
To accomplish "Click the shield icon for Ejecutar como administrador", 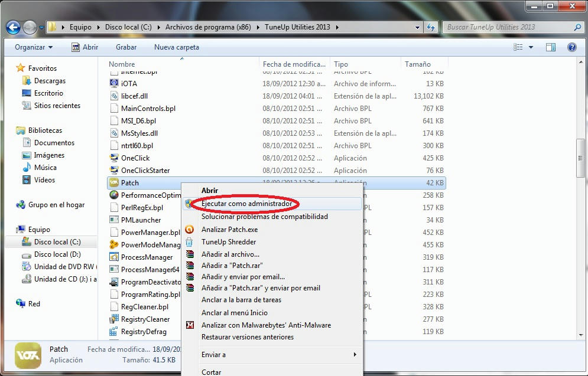I will tap(190, 204).
